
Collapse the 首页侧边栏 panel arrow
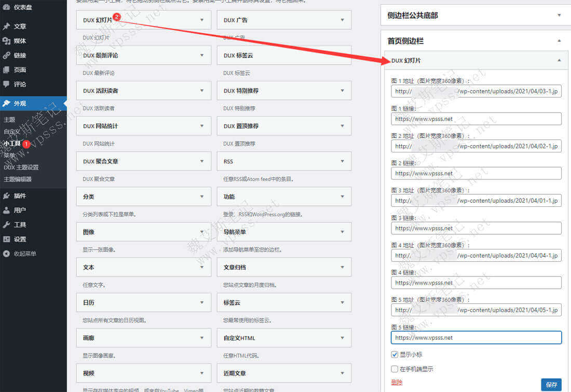(x=559, y=40)
